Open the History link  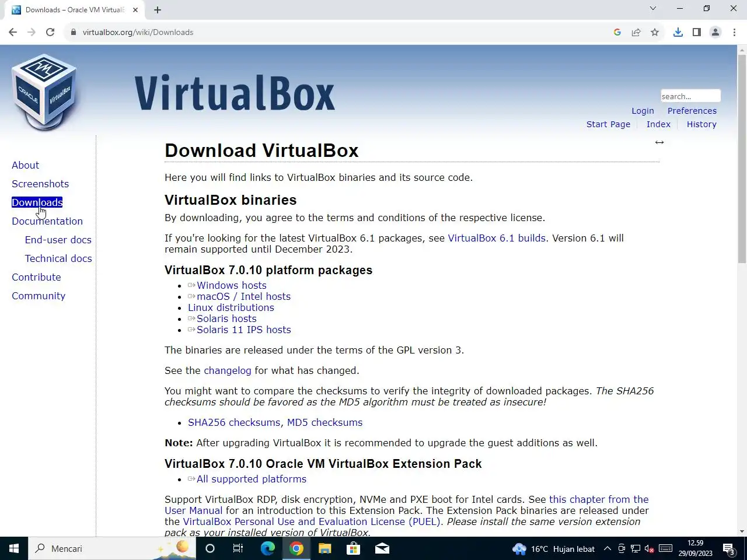tap(701, 124)
